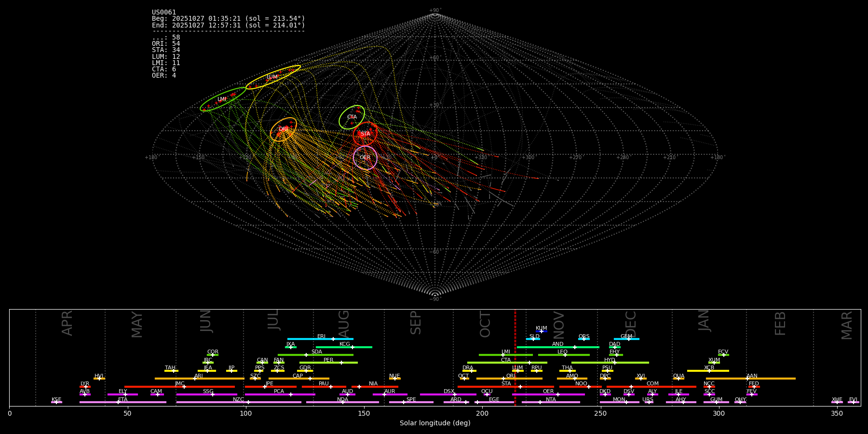Click the KUM shower marker in timeline
Screen dimensions: 868x434
pos(542,331)
